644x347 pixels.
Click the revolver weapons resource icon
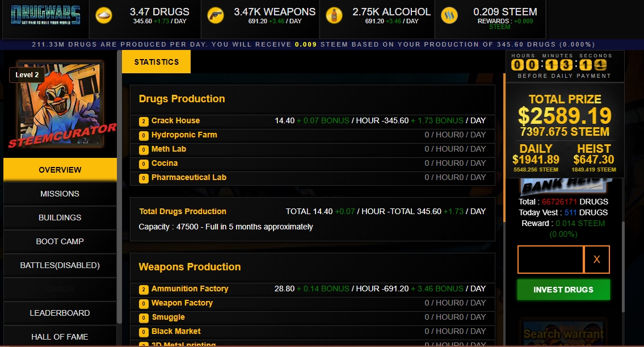coord(216,16)
